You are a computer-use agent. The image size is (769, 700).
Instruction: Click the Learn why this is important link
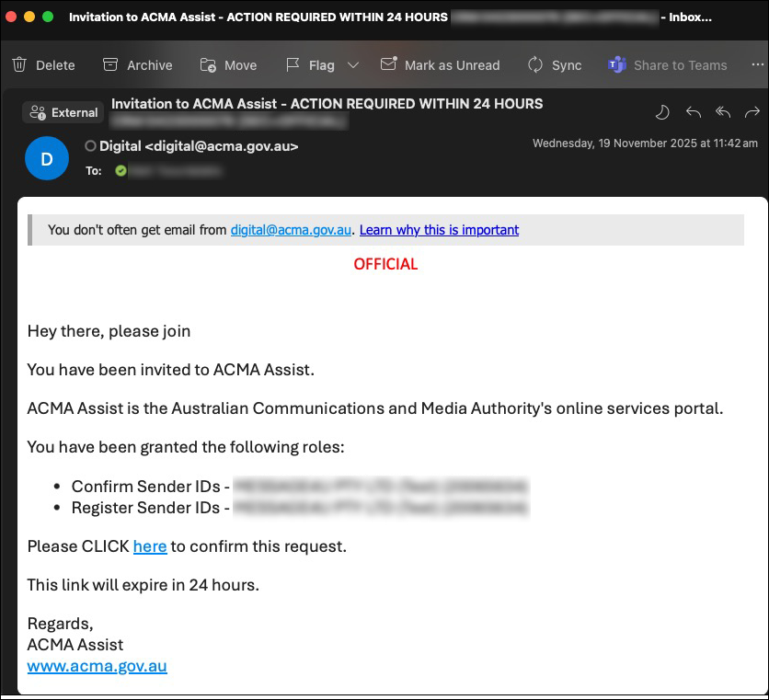tap(439, 230)
